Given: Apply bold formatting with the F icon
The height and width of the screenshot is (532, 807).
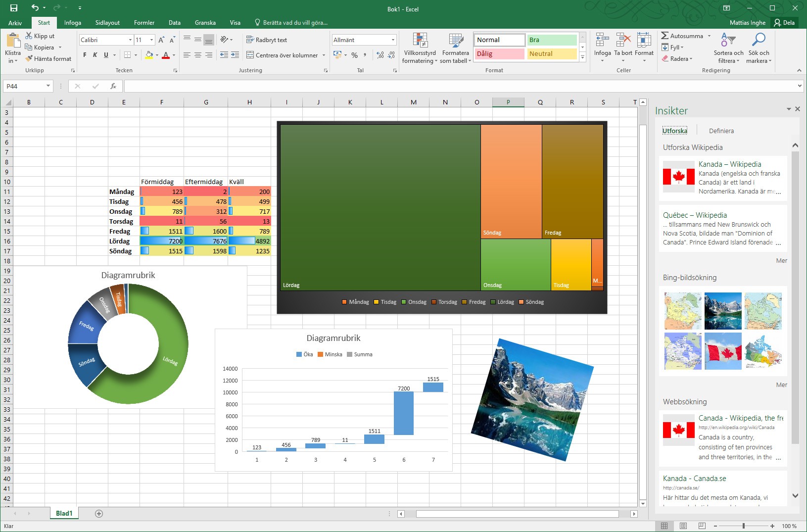Looking at the screenshot, I should click(x=85, y=55).
